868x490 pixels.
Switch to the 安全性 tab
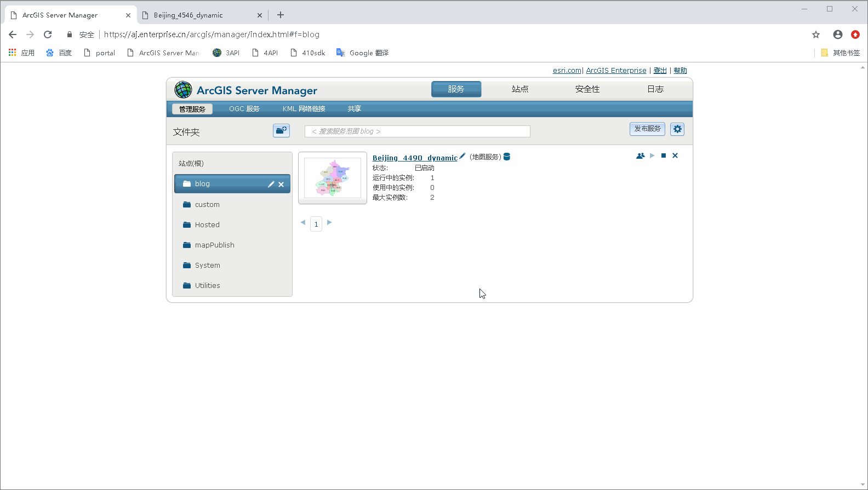(587, 89)
